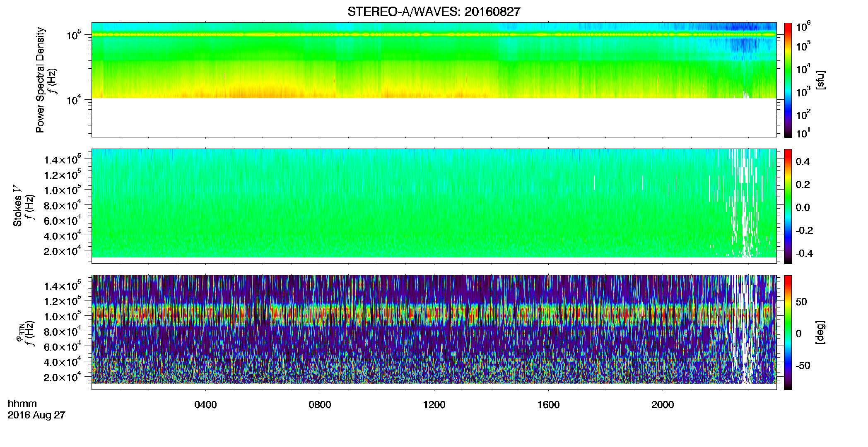Select the 1600 time axis label
Screen dimensions: 868x447
[548, 405]
